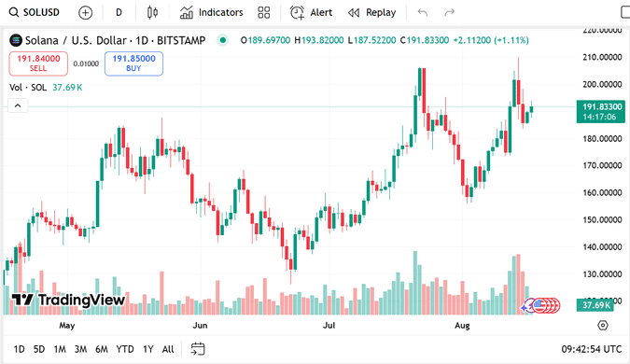Click the 191.84000 SELL button
The width and height of the screenshot is (630, 364).
click(38, 63)
